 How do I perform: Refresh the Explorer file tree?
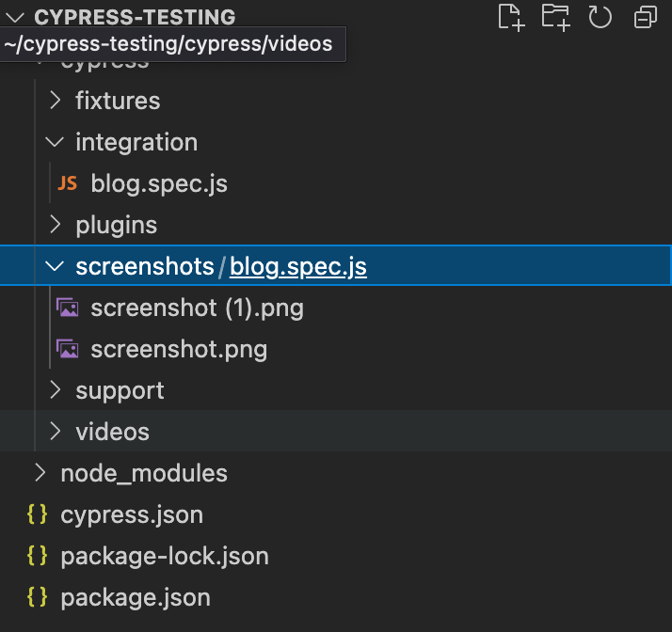(x=600, y=17)
